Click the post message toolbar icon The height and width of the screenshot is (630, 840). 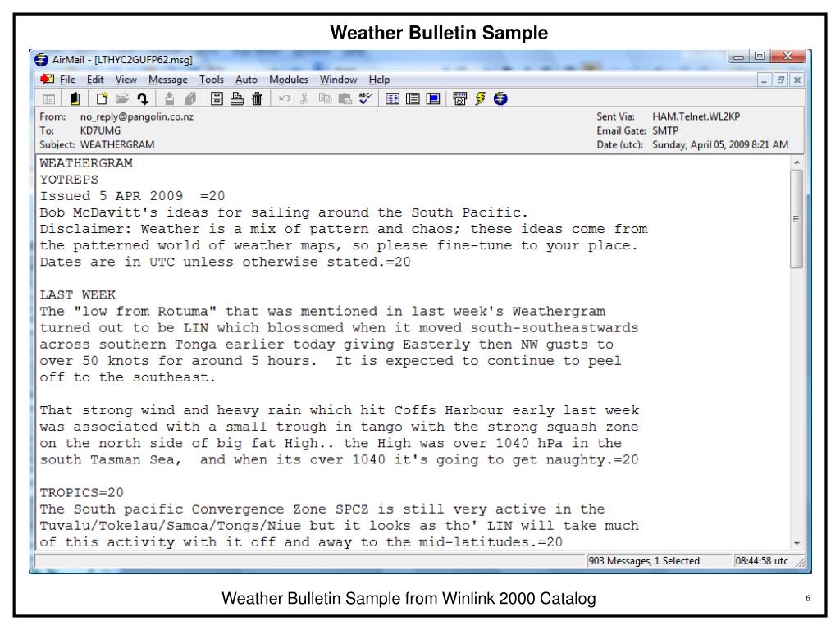tap(169, 98)
